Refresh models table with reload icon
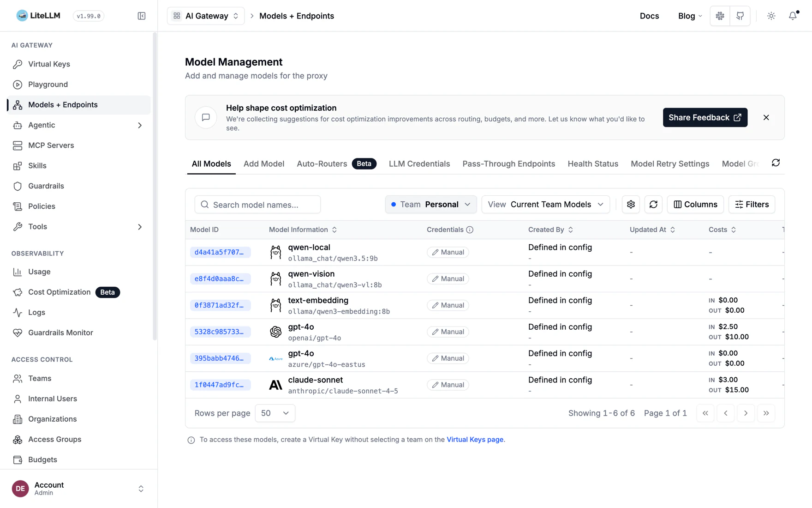This screenshot has height=508, width=812. 653,205
